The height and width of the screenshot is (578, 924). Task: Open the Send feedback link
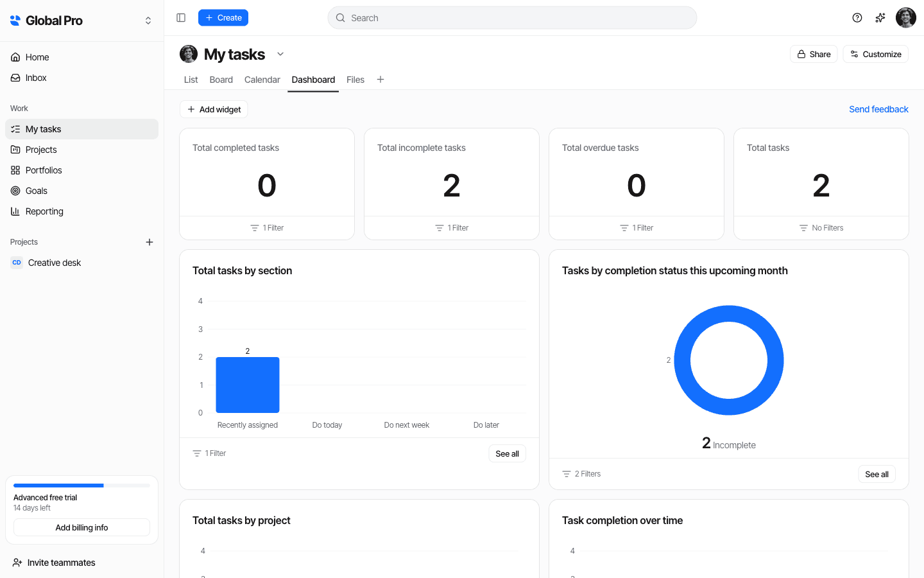878,109
